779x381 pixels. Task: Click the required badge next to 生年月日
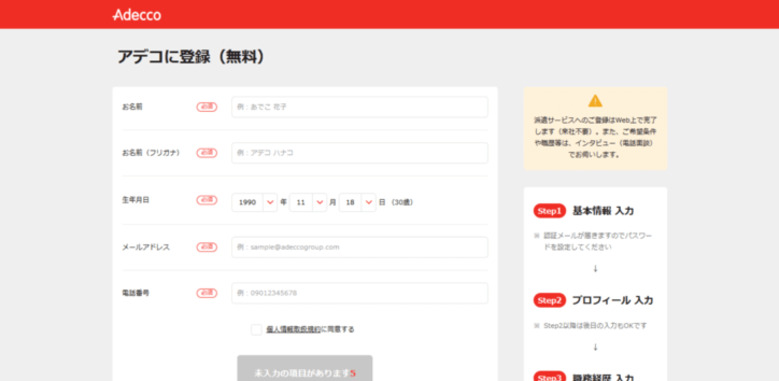pos(207,200)
